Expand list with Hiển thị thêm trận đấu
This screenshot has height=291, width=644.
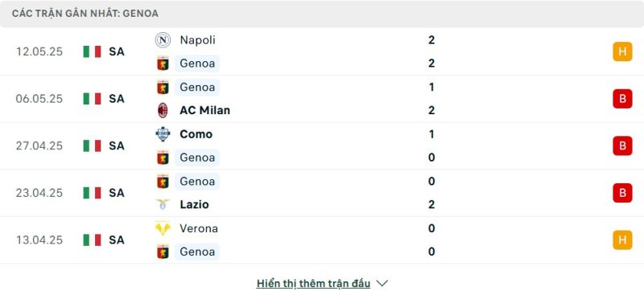(313, 283)
